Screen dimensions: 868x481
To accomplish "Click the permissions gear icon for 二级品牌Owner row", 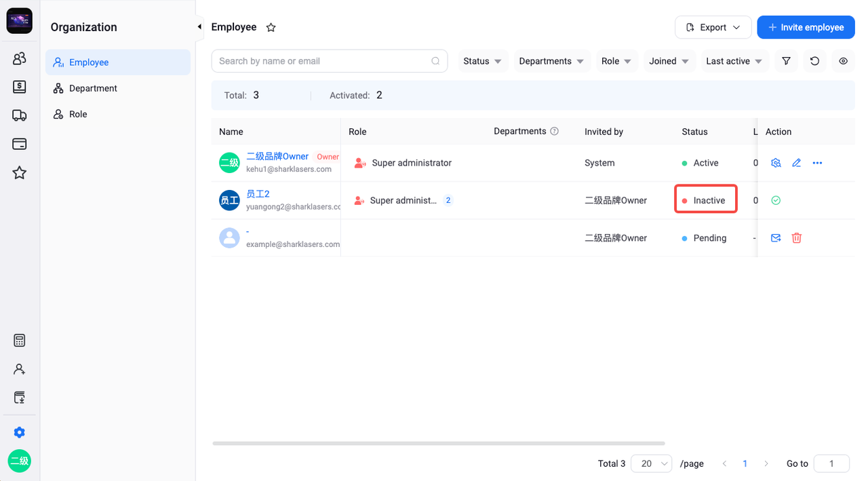I will tap(776, 163).
